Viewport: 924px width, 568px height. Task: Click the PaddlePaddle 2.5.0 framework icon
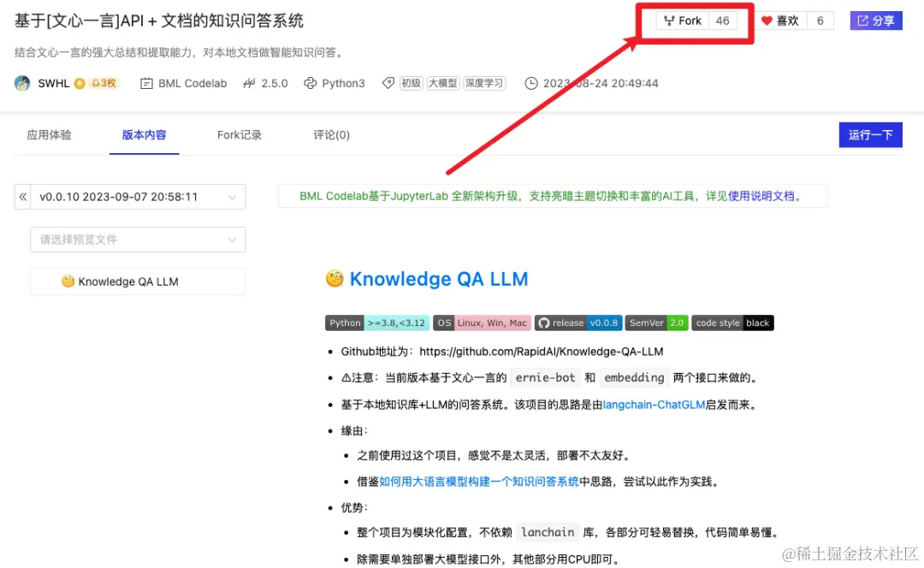[x=249, y=83]
